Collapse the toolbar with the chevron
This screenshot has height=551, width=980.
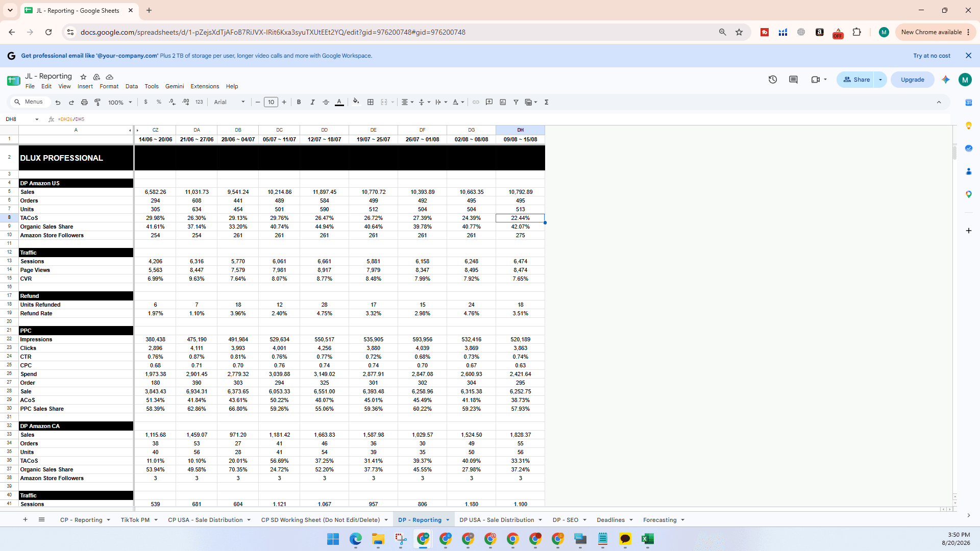point(939,102)
